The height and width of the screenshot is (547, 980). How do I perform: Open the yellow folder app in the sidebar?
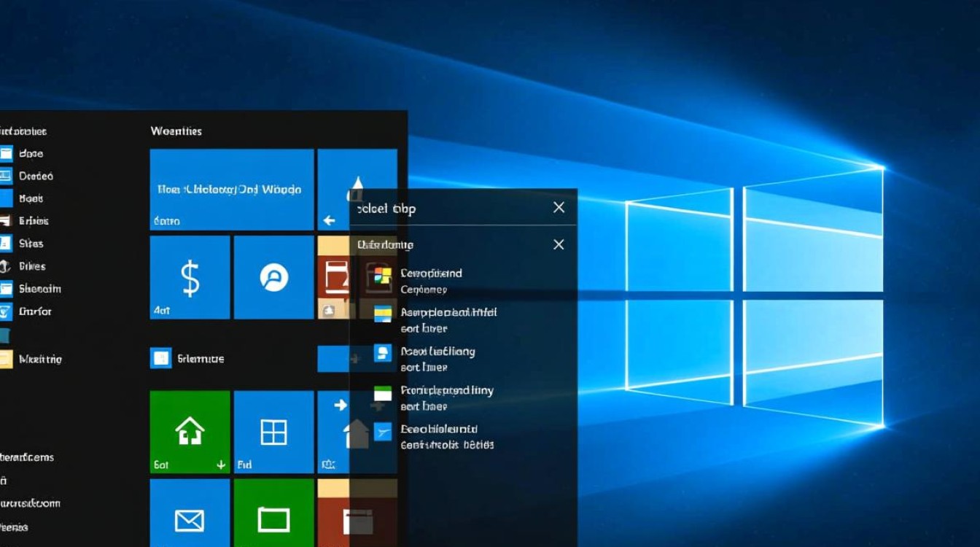[x=9, y=359]
